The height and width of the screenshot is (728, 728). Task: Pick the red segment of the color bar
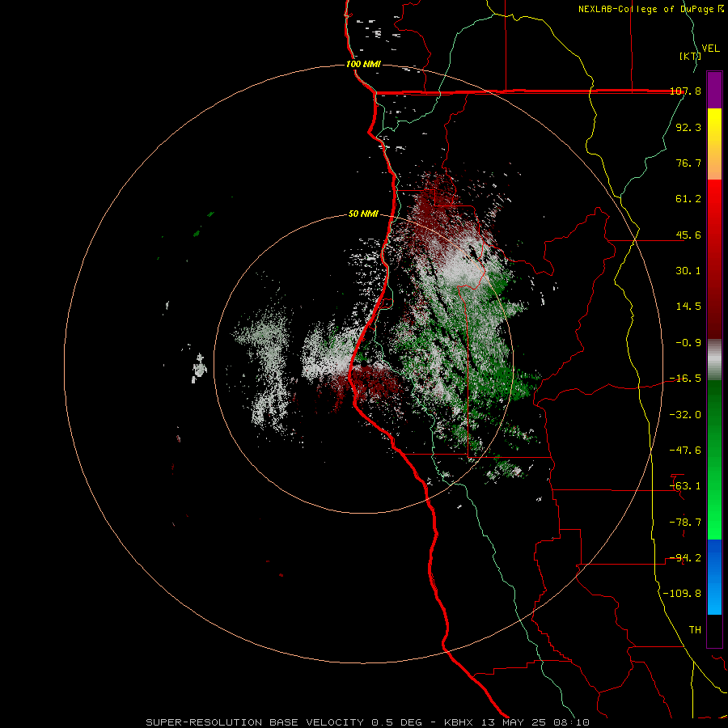714,259
